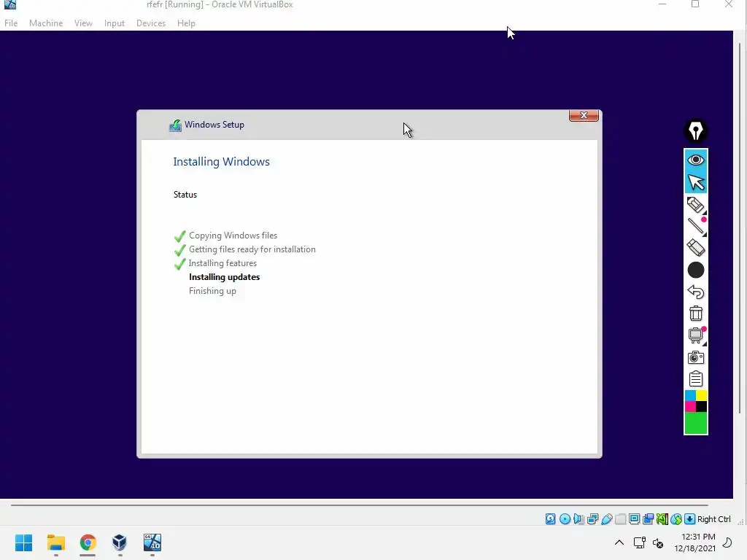Open the View menu

[83, 23]
